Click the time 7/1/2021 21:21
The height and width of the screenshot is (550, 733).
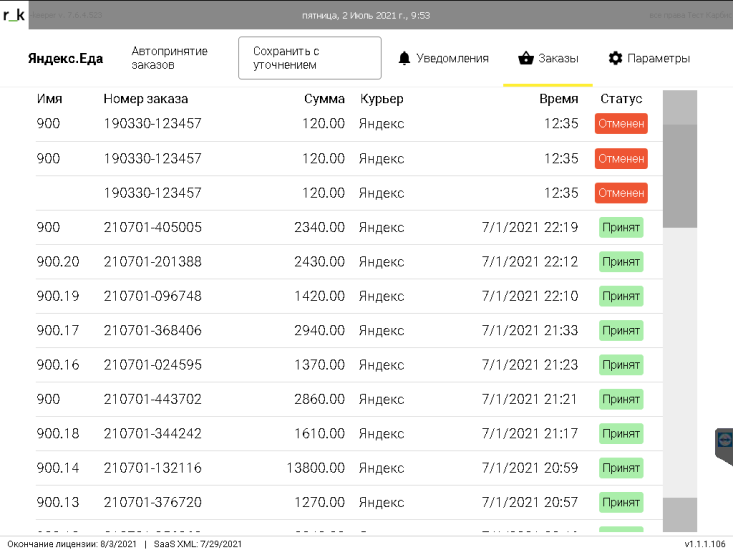pyautogui.click(x=530, y=399)
